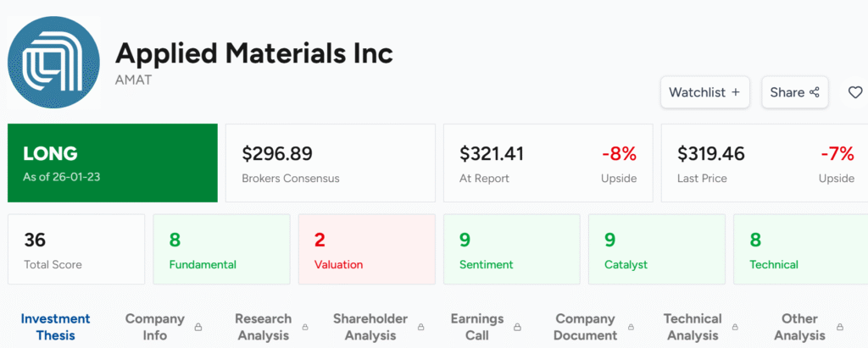
Task: Open the Investment Thesis tab
Action: (x=55, y=327)
